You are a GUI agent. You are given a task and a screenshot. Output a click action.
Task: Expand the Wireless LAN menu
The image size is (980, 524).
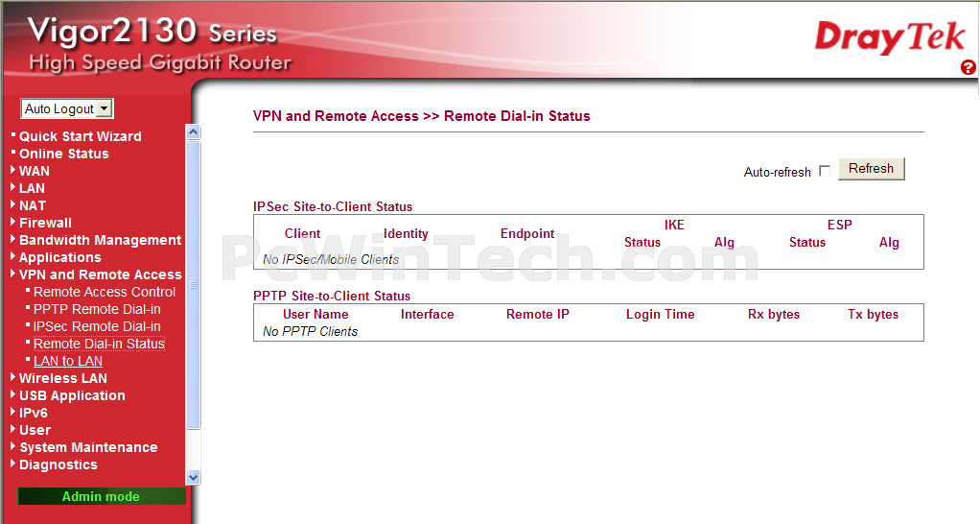62,378
